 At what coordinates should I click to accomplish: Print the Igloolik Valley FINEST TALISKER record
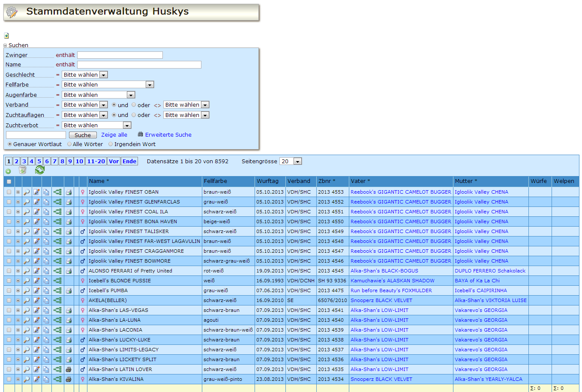click(x=69, y=231)
